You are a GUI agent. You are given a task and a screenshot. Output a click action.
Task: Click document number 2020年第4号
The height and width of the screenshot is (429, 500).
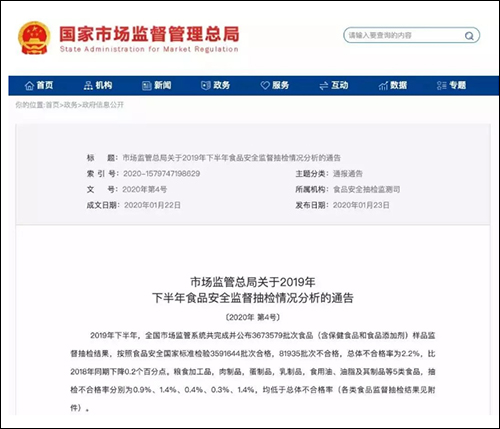(x=145, y=190)
